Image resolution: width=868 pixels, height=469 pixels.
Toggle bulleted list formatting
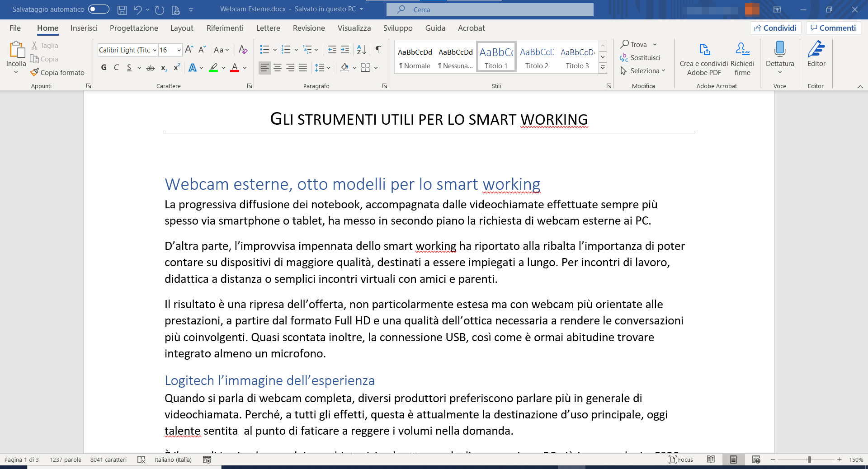pyautogui.click(x=265, y=50)
